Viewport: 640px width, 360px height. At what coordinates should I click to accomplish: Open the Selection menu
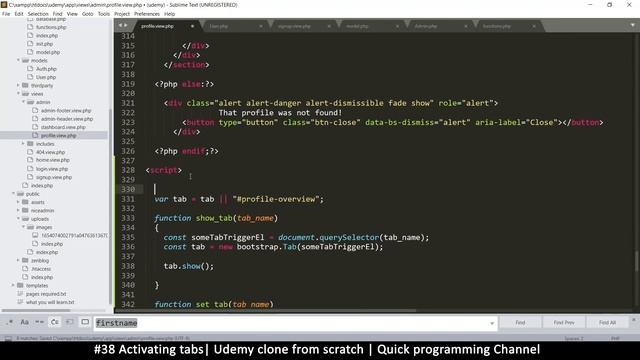click(38, 14)
